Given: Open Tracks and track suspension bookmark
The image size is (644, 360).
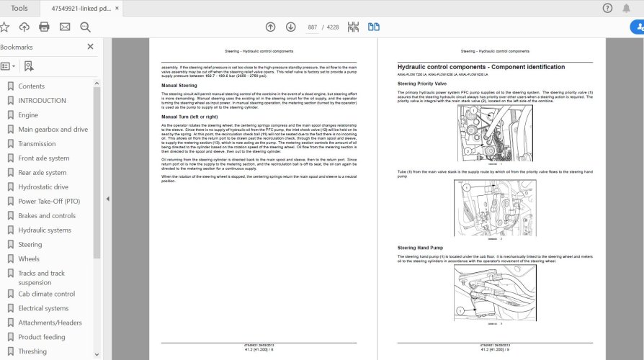Looking at the screenshot, I should tap(42, 278).
